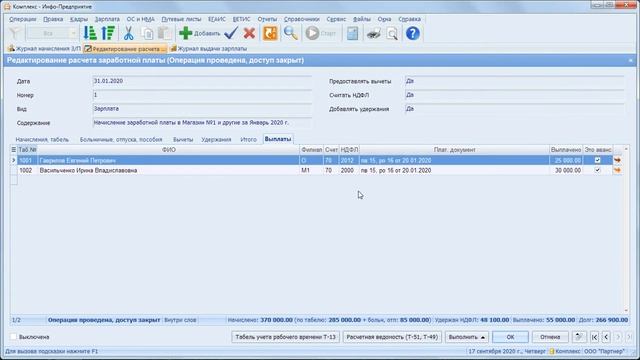
Task: Switch to Журнал выдачи зарплаты tab
Action: [x=209, y=49]
